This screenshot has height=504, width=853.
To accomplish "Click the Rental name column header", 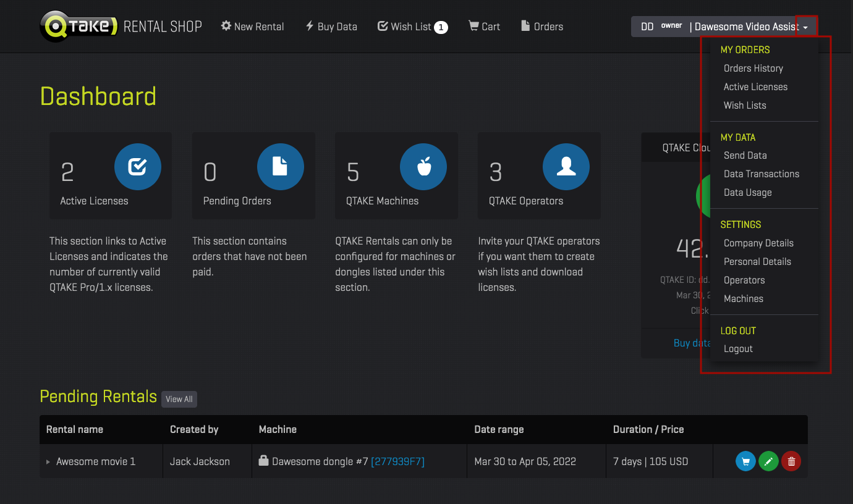I will coord(75,429).
